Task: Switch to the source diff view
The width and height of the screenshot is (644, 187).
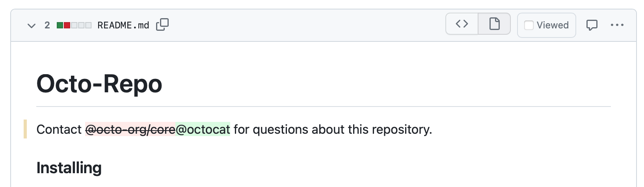Action: 462,24
